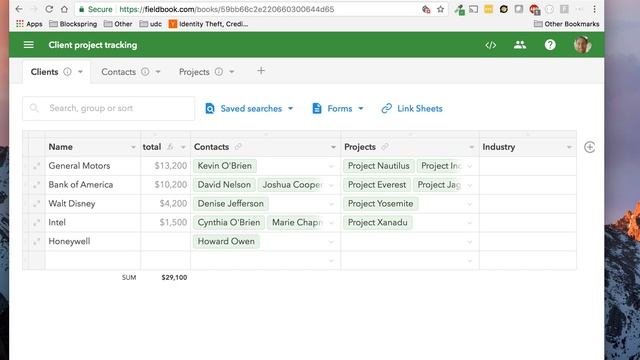Switch to the Clients sheet tab
This screenshot has width=640, height=360.
point(44,72)
